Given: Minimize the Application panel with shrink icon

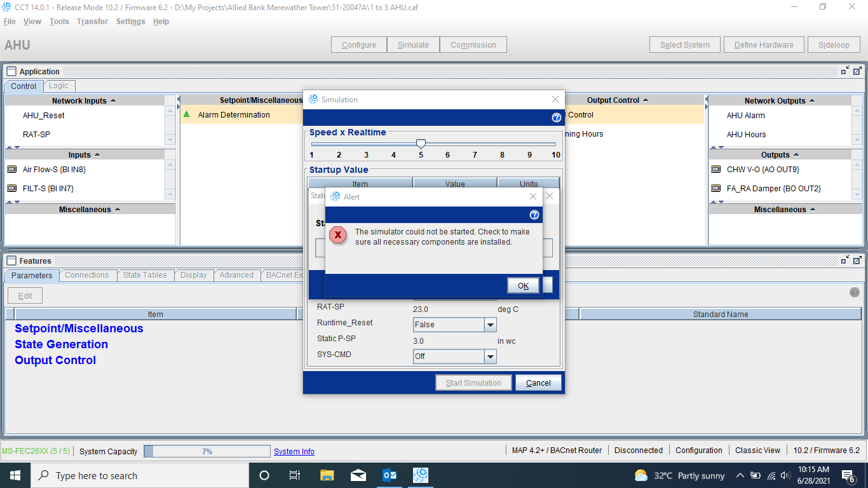Looking at the screenshot, I should pyautogui.click(x=845, y=71).
